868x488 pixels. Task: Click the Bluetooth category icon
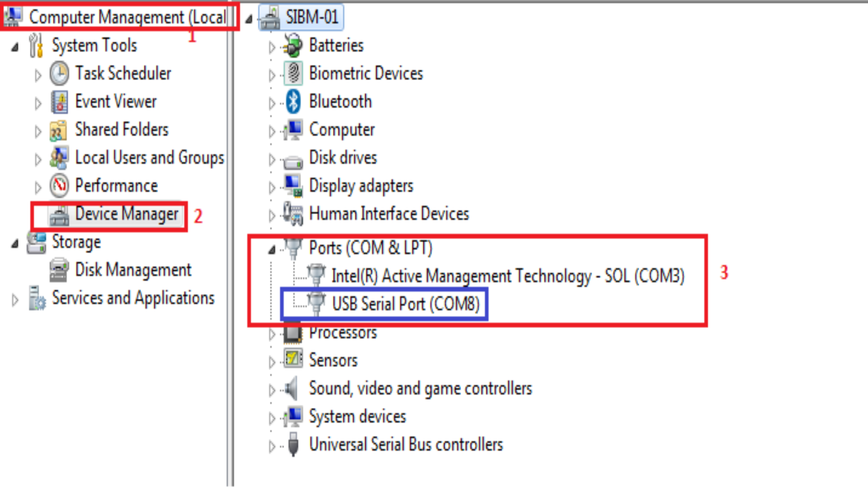point(293,101)
